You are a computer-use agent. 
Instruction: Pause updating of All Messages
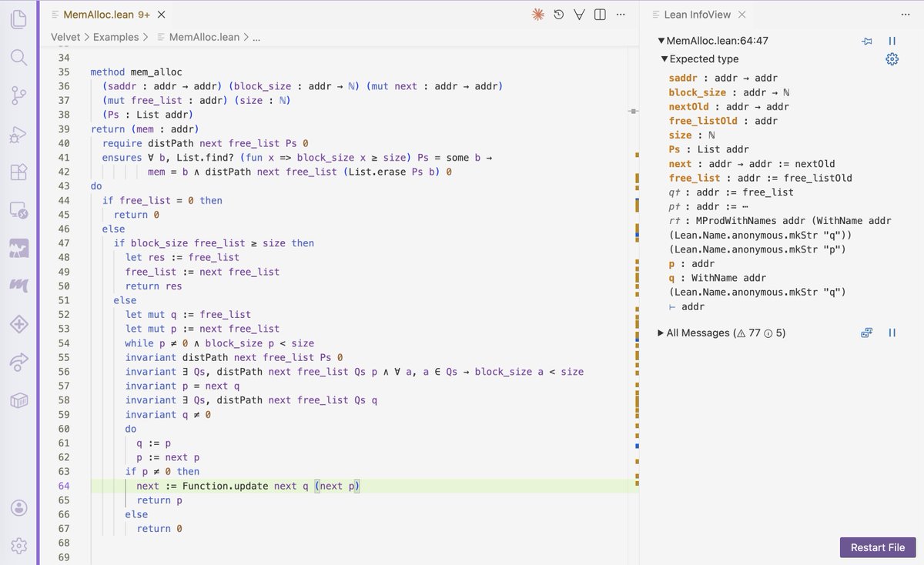tap(892, 333)
